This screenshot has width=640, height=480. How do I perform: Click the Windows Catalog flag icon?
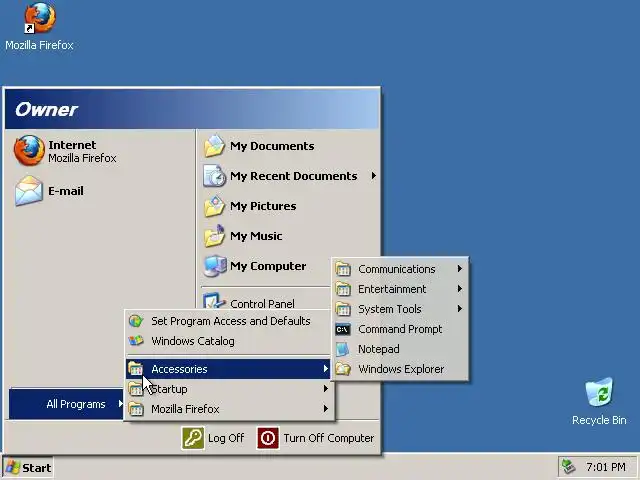tap(136, 341)
